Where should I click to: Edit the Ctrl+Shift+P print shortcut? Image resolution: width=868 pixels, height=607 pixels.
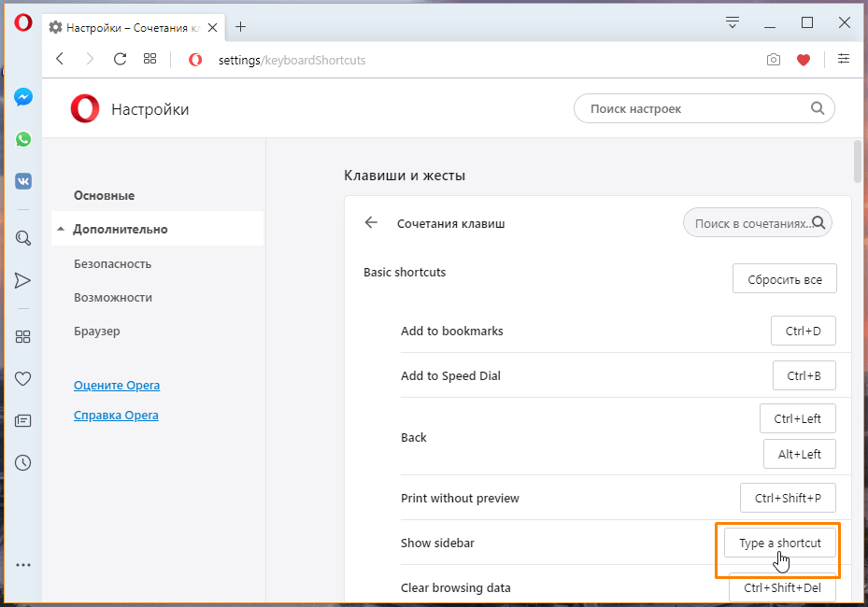[x=788, y=498]
